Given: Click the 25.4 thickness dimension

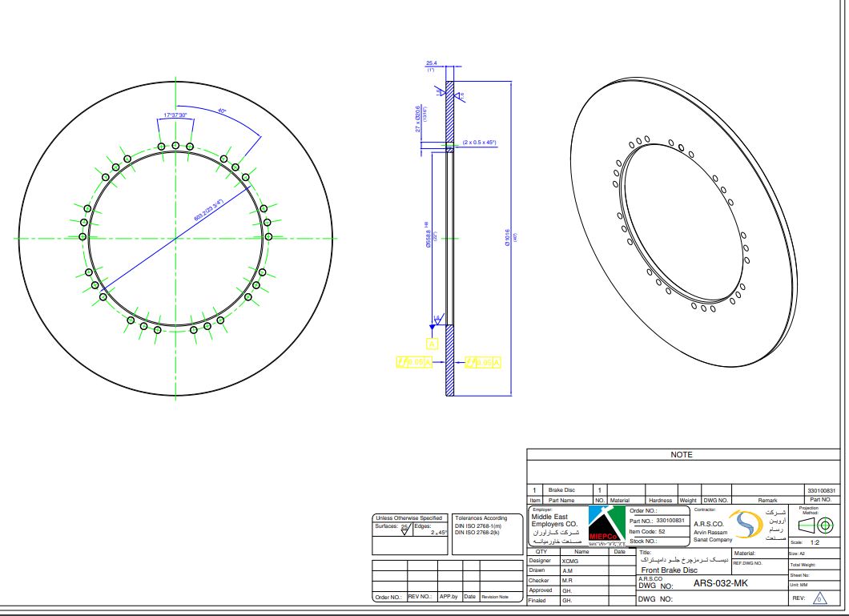Looking at the screenshot, I should 431,63.
